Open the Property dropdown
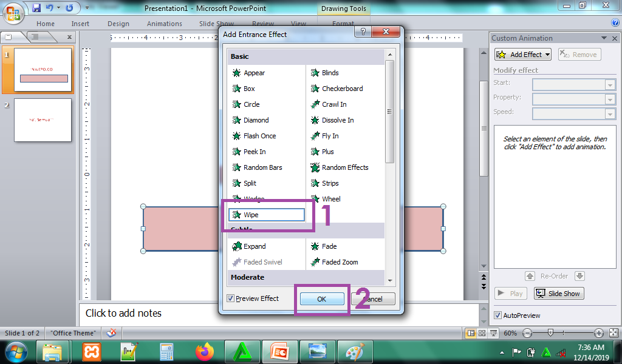 click(x=610, y=99)
